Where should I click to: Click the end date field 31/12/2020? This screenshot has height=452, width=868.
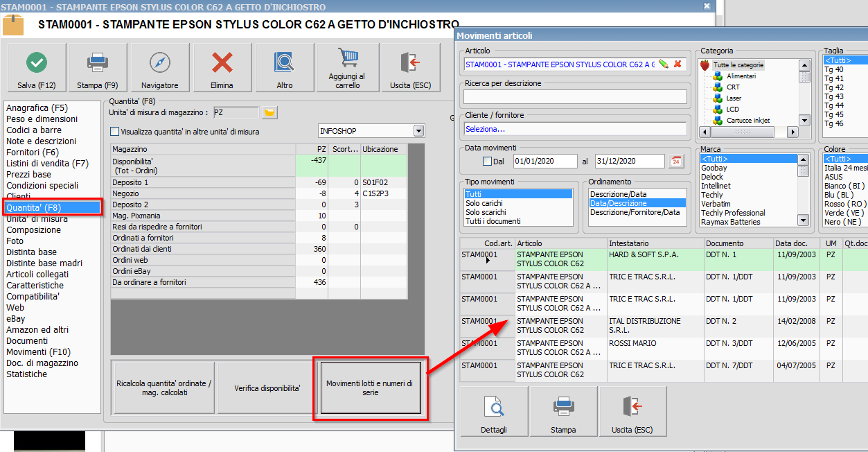(630, 161)
